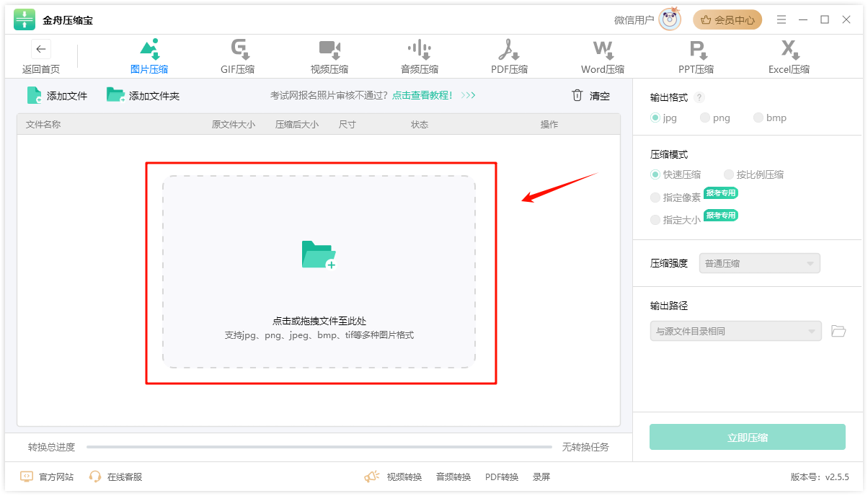Open the PDF转换 link
Image resolution: width=868 pixels, height=496 pixels.
(x=502, y=477)
